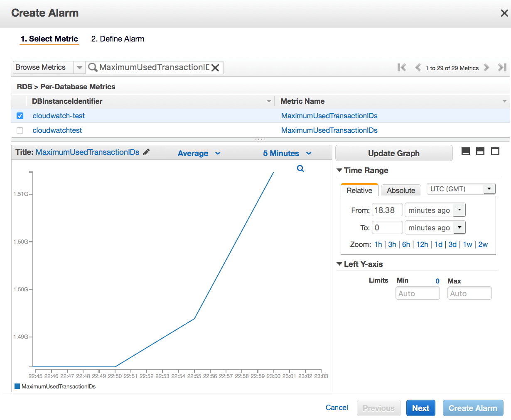Screen dimensions: 511x420
Task: Zoom time range to 1h
Action: pyautogui.click(x=378, y=244)
